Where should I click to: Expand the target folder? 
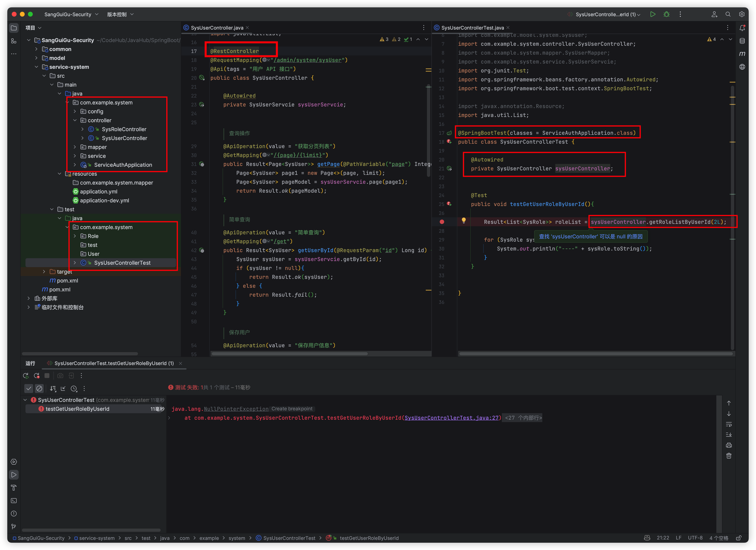tap(44, 272)
